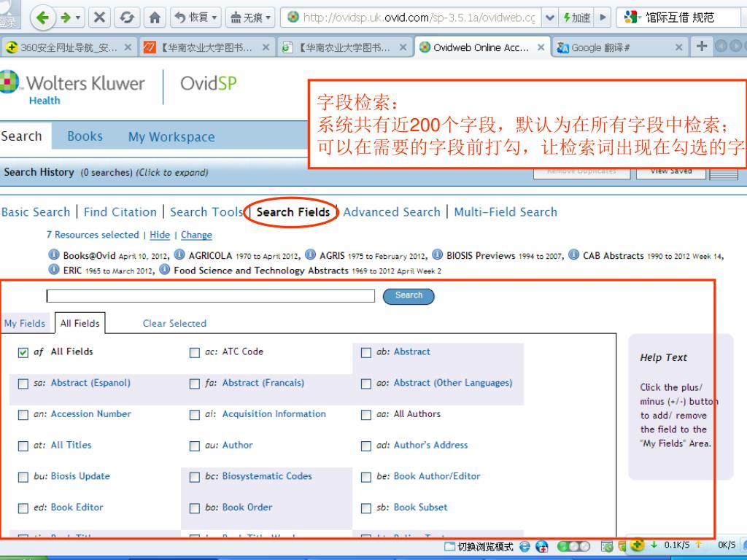Expand the Search History panel
Viewport: 747px width, 560px height.
[106, 172]
